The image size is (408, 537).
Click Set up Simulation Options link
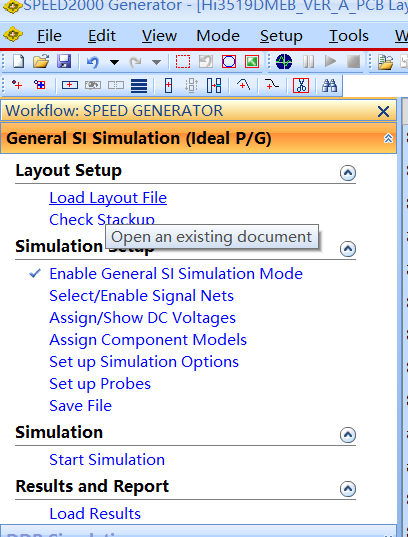144,362
